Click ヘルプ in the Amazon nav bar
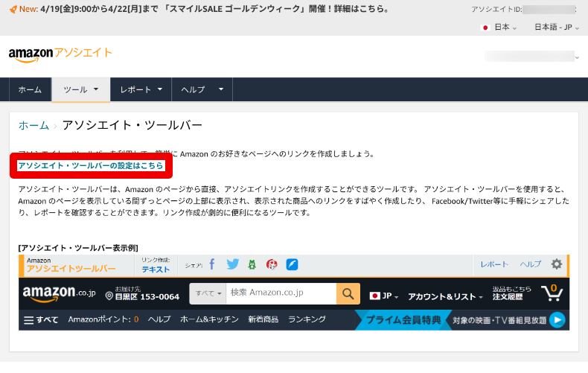The width and height of the screenshot is (588, 373). [x=159, y=319]
